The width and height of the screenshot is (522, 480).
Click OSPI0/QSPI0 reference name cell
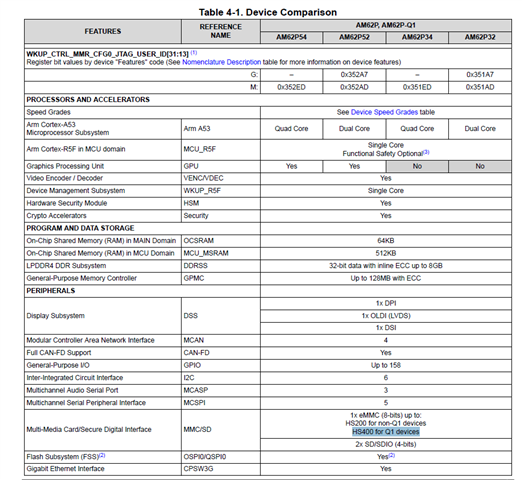click(221, 457)
